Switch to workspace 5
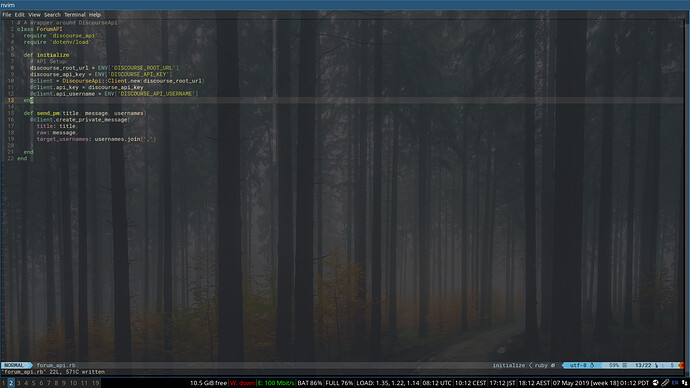The width and height of the screenshot is (690, 388). coord(34,383)
